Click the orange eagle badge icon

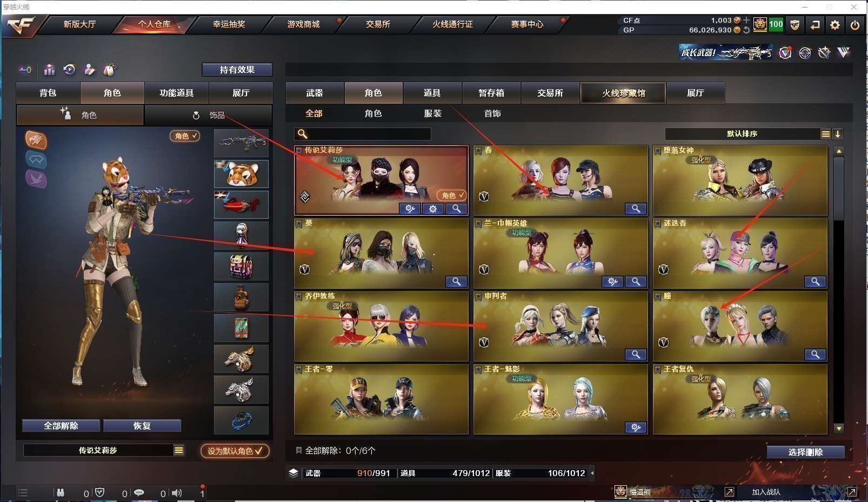tap(36, 140)
